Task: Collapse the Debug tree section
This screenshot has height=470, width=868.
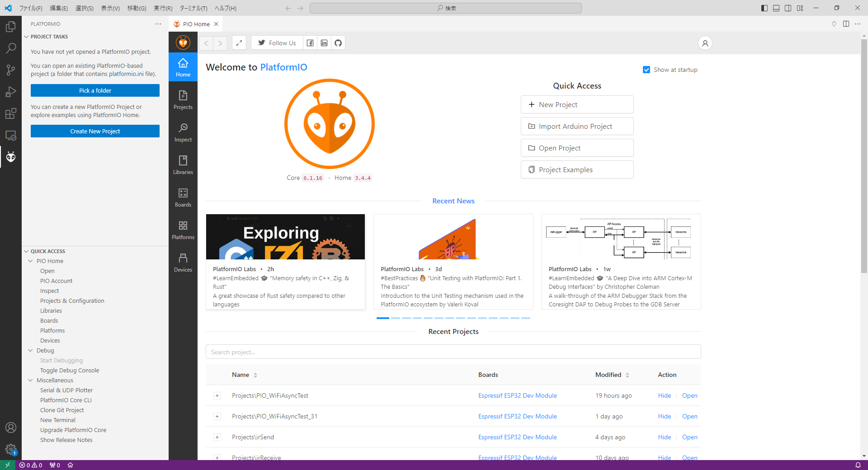Action: point(30,351)
